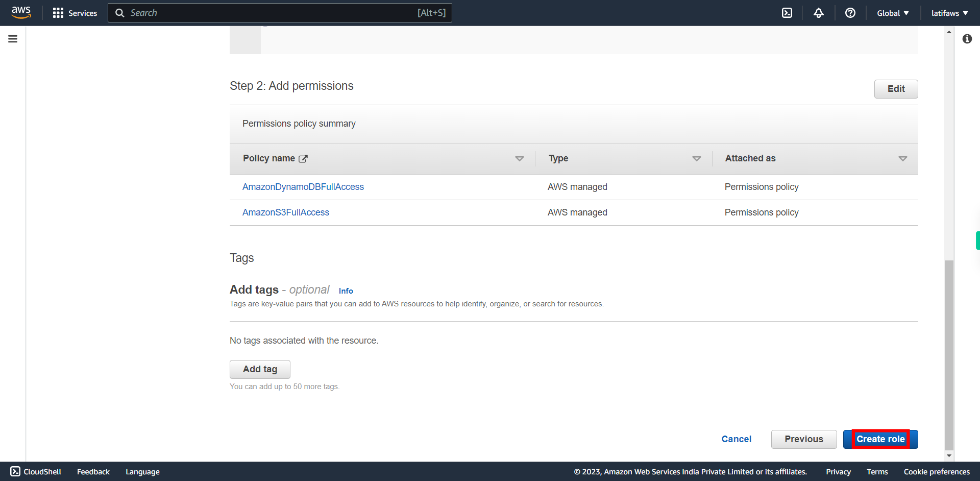The height and width of the screenshot is (481, 980).
Task: Go back with the Previous button
Action: coord(804,439)
